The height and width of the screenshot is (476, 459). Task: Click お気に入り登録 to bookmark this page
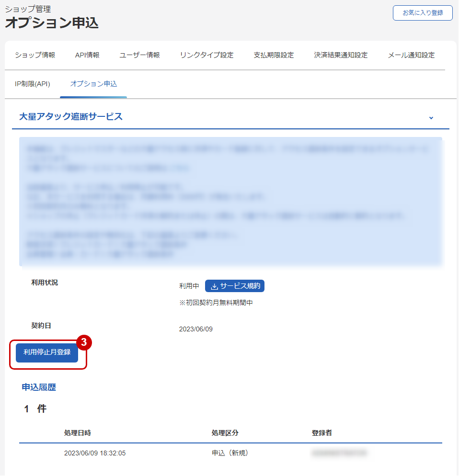point(423,13)
